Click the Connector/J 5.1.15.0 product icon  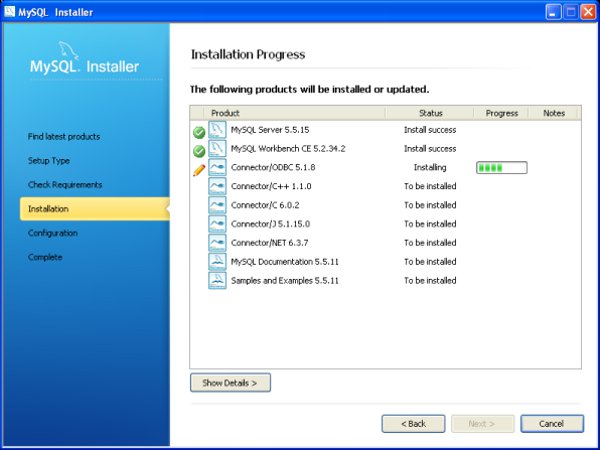(217, 224)
